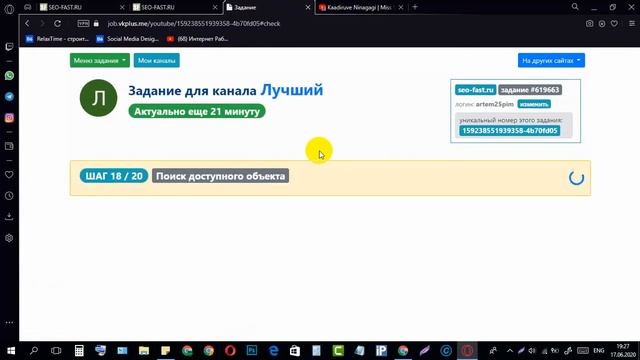
Task: Click the 'задание #619663' badge
Action: pos(530,90)
